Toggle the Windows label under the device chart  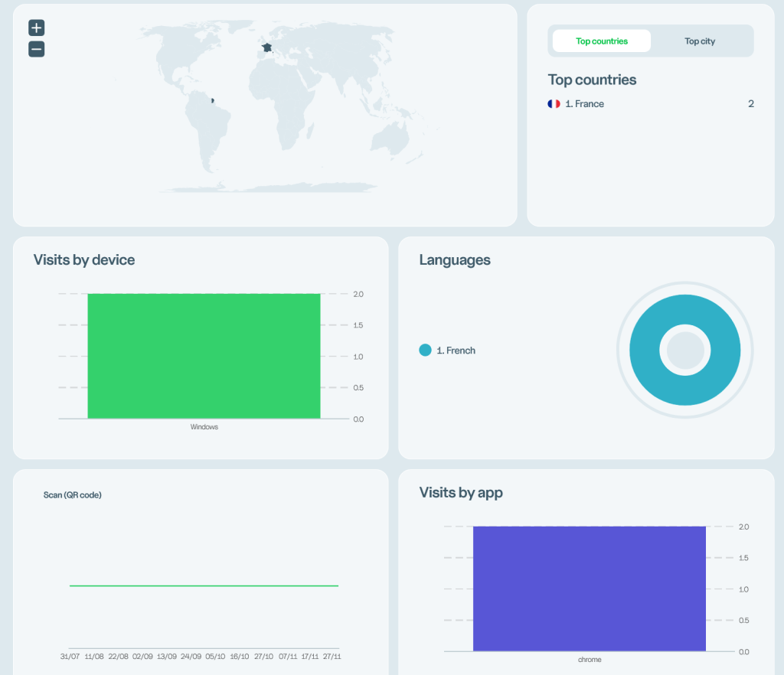click(203, 426)
